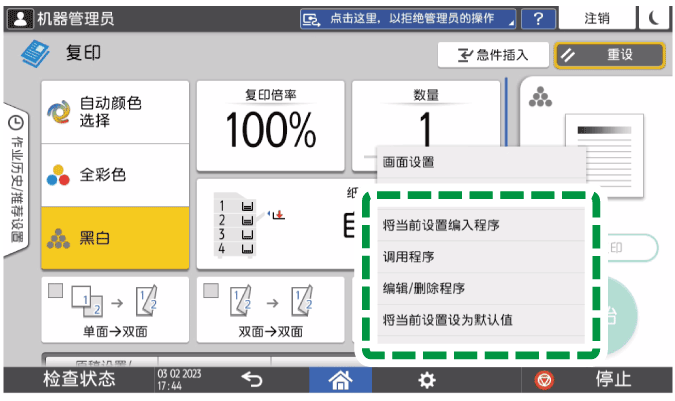Click the date and time 03 02 2023 display
The width and height of the screenshot is (675, 401).
180,379
